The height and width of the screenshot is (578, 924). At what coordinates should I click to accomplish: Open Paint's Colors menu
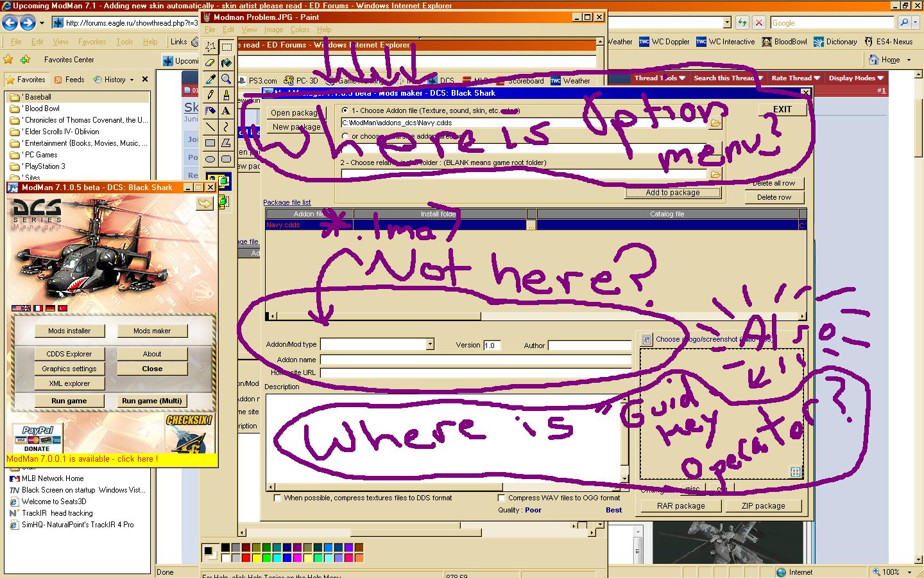pos(300,30)
